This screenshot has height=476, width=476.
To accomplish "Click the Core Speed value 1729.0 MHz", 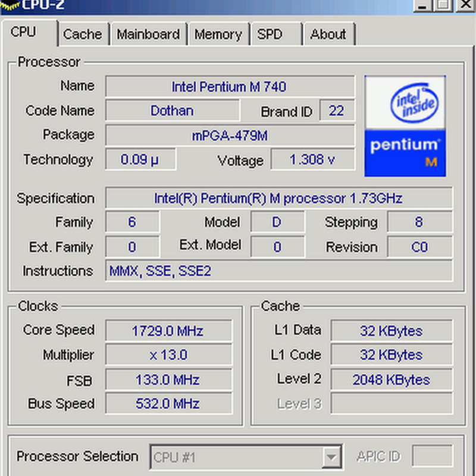I will 169,330.
